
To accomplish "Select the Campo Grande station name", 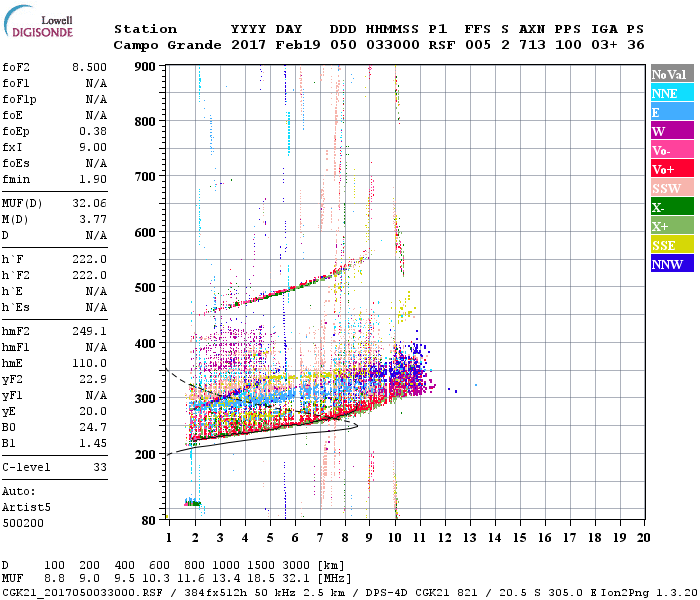I will 167,45.
